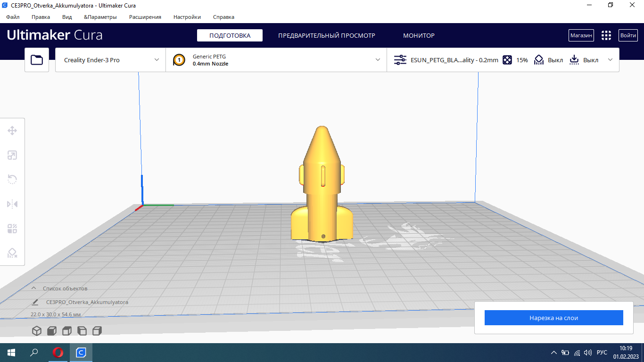Switch to 3D view cube icon
This screenshot has height=362, width=644.
tap(37, 331)
